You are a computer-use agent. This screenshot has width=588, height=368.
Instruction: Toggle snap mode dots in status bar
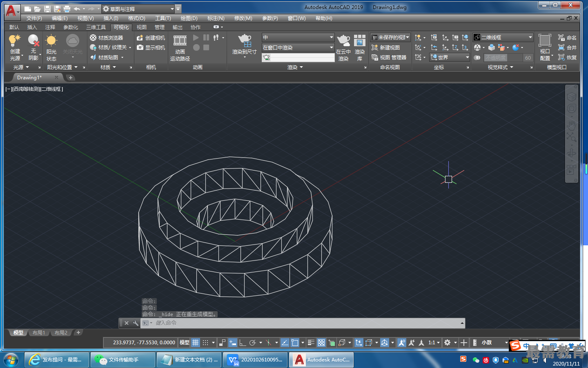click(205, 343)
